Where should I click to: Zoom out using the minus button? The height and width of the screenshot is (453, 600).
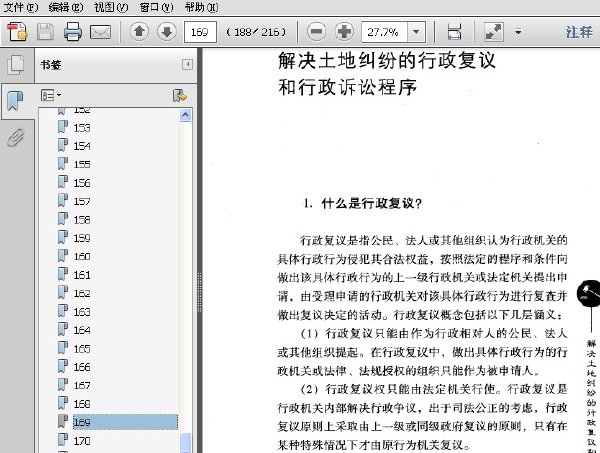[x=316, y=31]
